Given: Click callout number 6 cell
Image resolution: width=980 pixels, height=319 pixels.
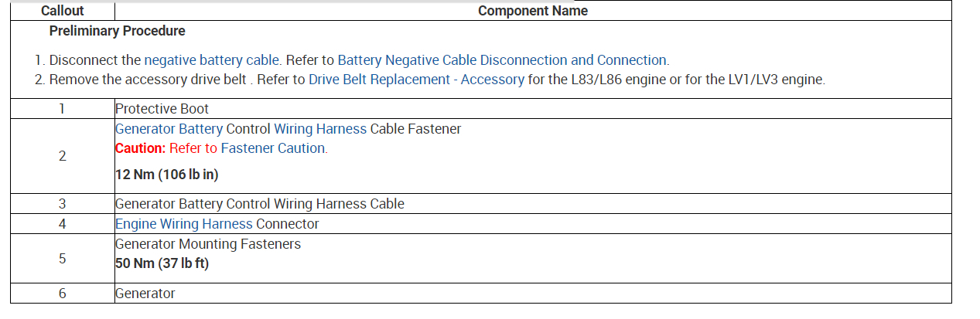Looking at the screenshot, I should click(62, 294).
